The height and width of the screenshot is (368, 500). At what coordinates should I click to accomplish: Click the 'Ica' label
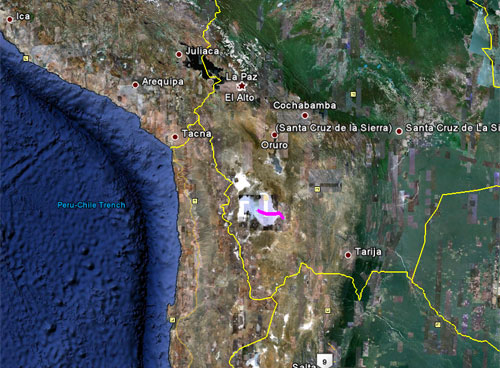click(23, 16)
